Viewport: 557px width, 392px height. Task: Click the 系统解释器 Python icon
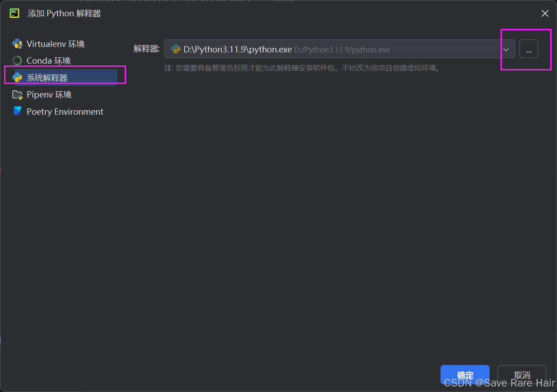click(17, 77)
